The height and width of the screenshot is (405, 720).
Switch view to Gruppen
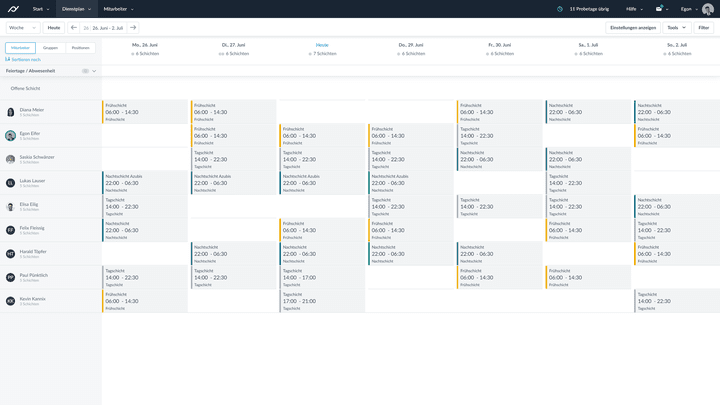tap(50, 48)
